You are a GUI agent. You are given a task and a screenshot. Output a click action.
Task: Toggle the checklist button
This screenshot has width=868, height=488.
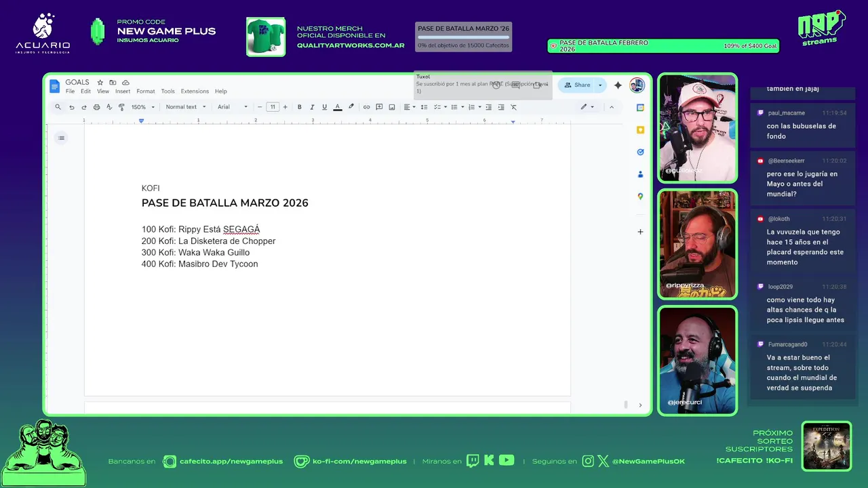tap(439, 107)
